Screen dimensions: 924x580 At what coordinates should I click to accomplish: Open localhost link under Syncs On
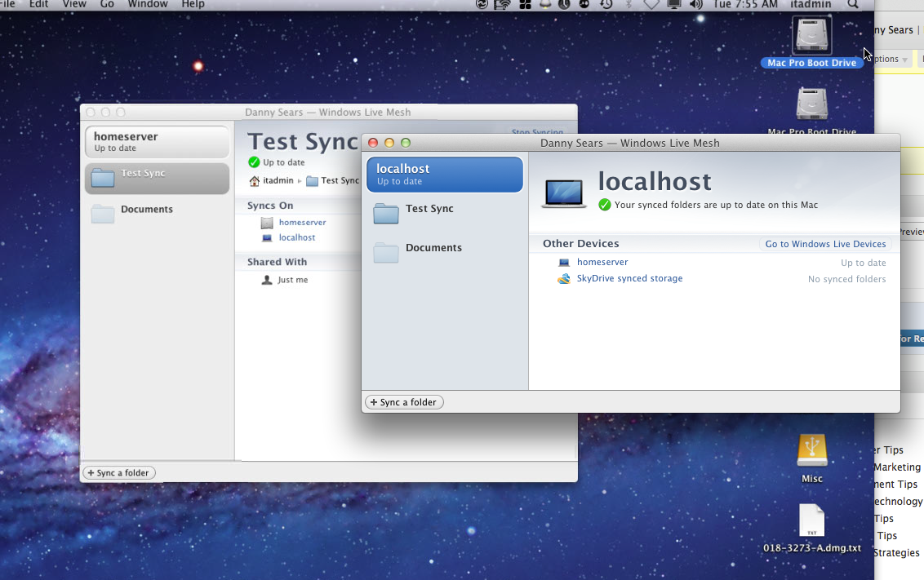point(297,237)
